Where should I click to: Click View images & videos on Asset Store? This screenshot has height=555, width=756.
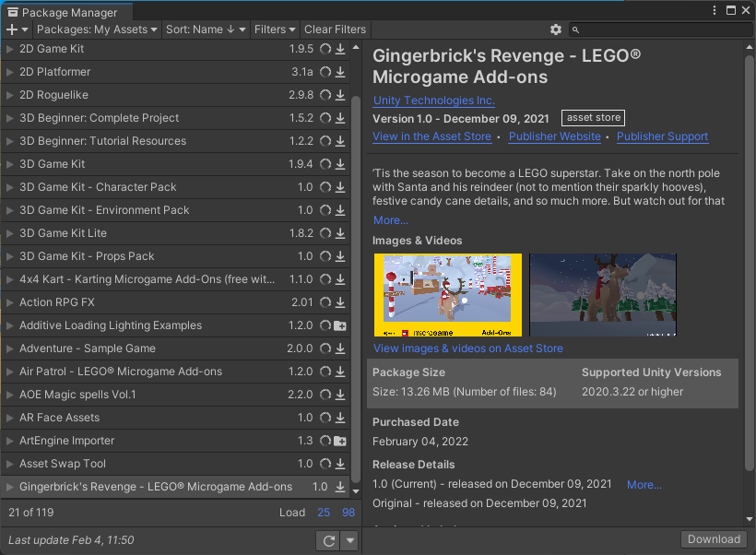pyautogui.click(x=468, y=348)
